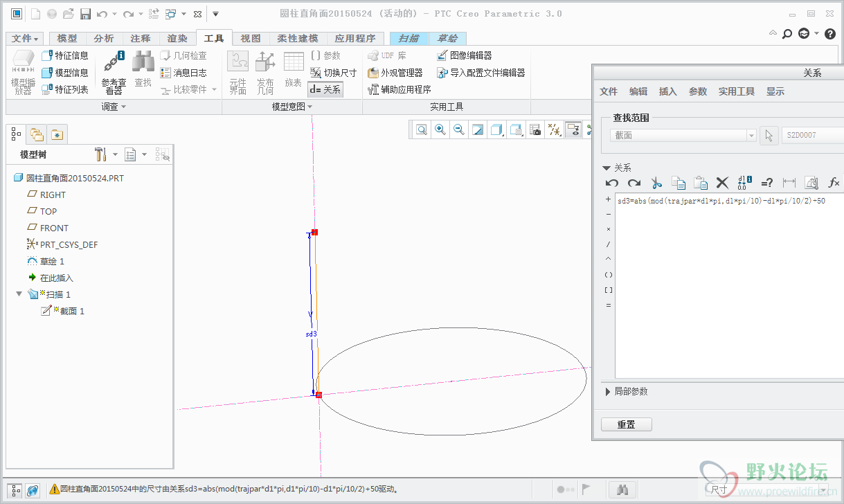Click the 重置 reset button

626,424
